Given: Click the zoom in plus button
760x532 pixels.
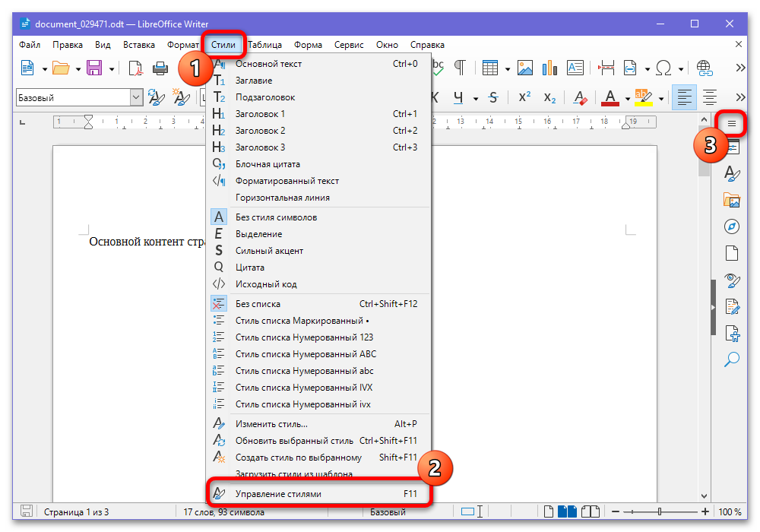Looking at the screenshot, I should point(705,511).
